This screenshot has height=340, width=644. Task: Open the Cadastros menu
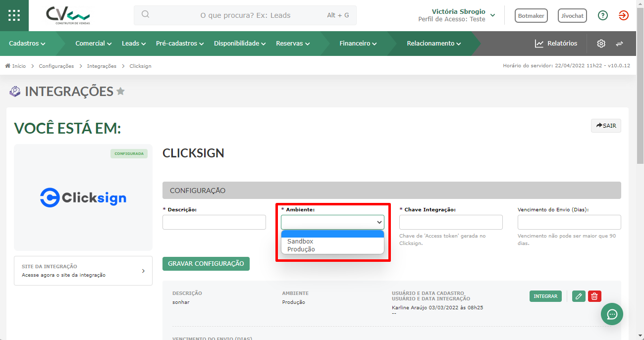pos(27,44)
